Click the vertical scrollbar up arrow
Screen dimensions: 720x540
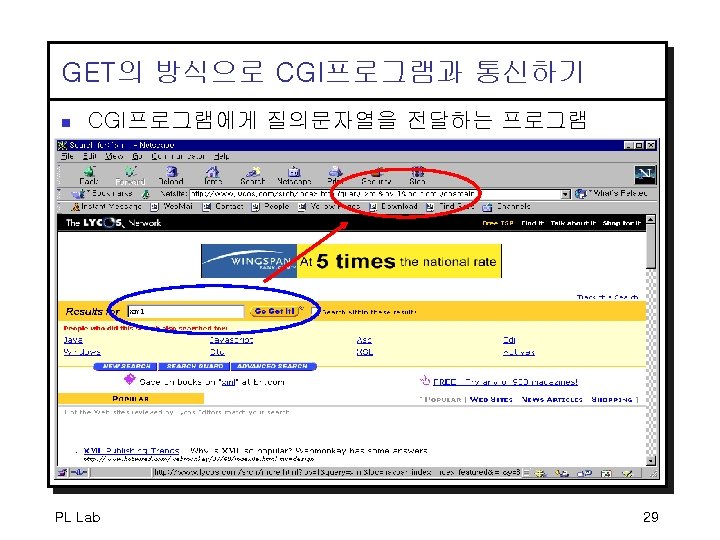coord(651,219)
